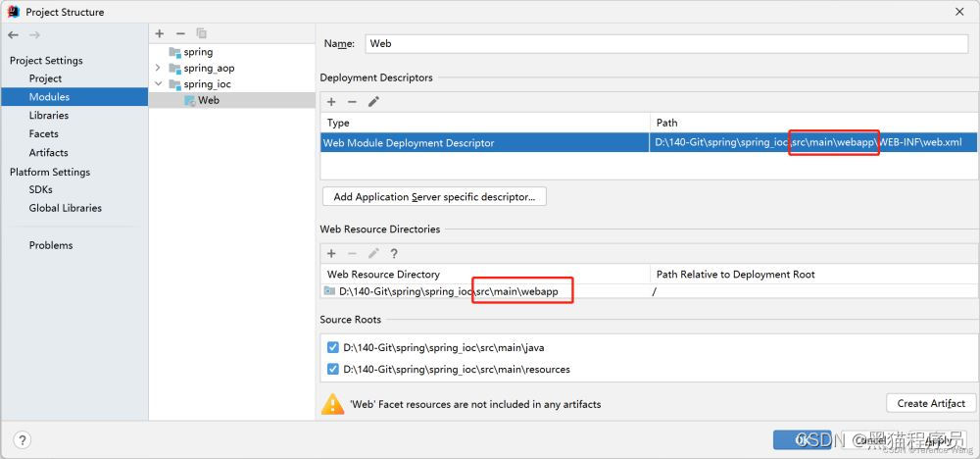Select Modules in the settings sidebar

(x=74, y=97)
